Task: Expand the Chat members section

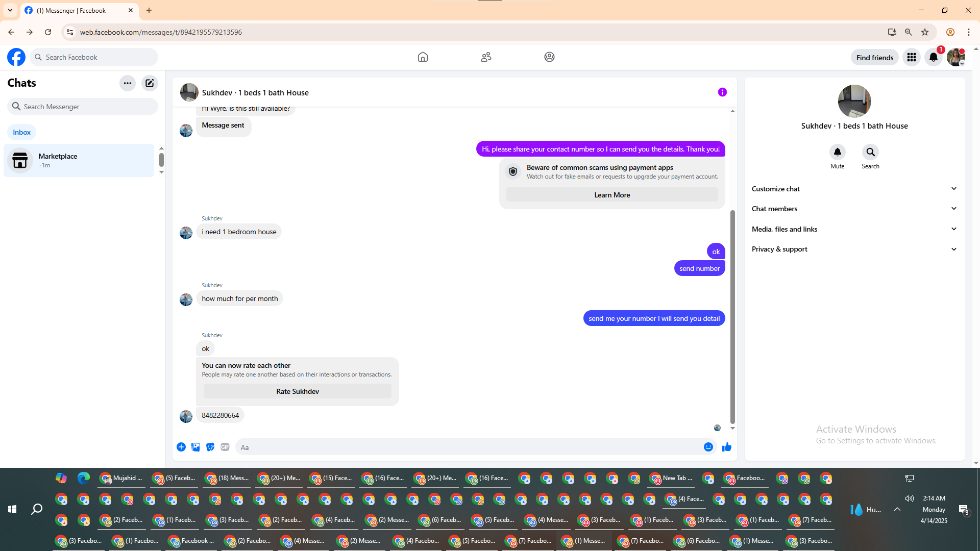Action: (854, 209)
